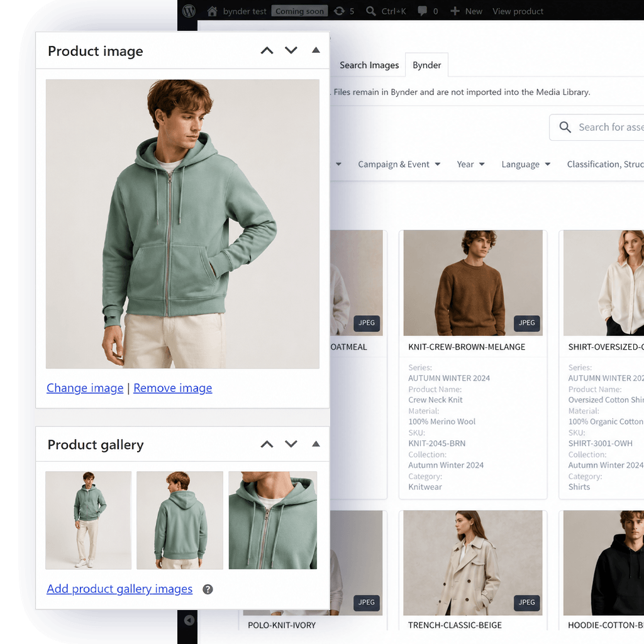Screen dimensions: 644x644
Task: Expand the Campaign & Event filter
Action: tap(399, 164)
